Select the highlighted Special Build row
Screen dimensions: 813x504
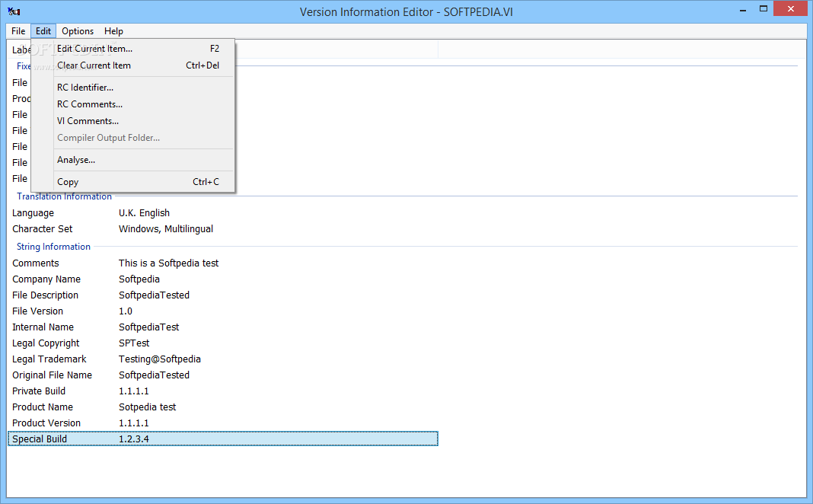click(x=223, y=439)
